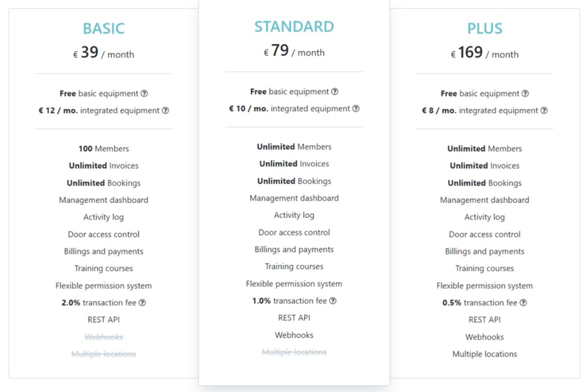584x392 pixels.
Task: Click help icon beside Basic plan's basic equipment
Action: click(144, 93)
